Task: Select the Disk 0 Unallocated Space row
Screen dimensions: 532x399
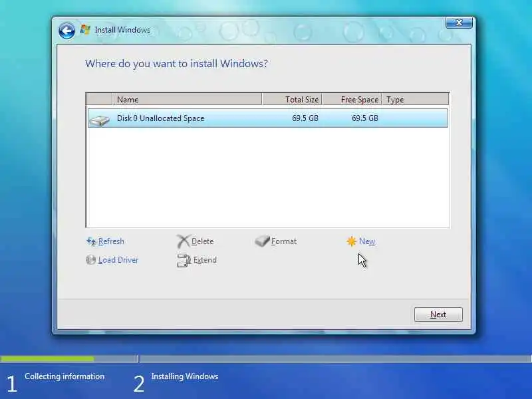Action: 268,118
